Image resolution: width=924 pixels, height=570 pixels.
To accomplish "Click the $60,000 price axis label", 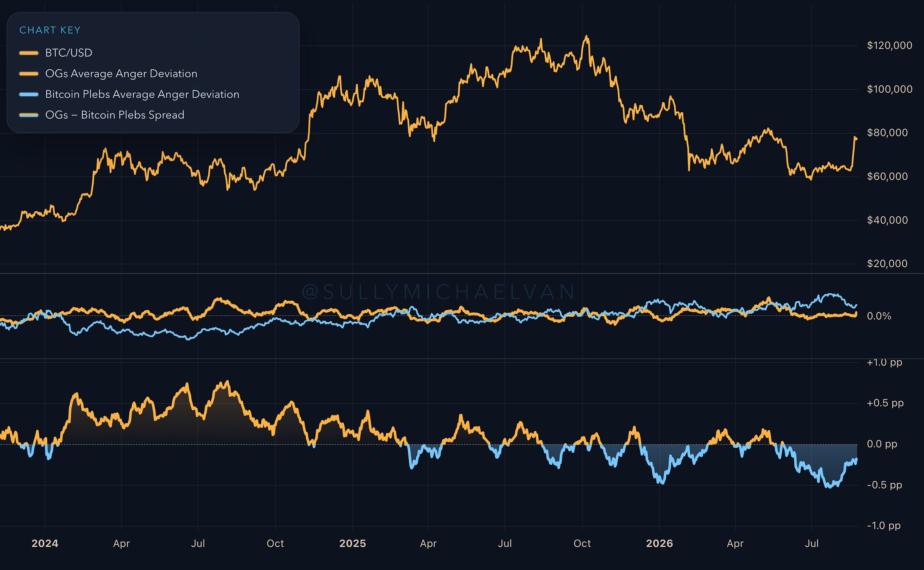I will coord(887,176).
